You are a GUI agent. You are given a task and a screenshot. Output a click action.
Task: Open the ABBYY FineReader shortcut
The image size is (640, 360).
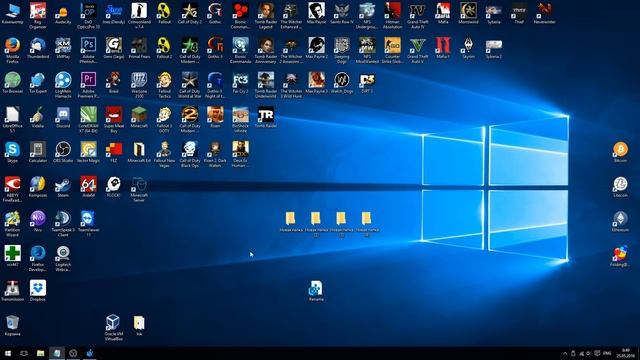[x=12, y=184]
